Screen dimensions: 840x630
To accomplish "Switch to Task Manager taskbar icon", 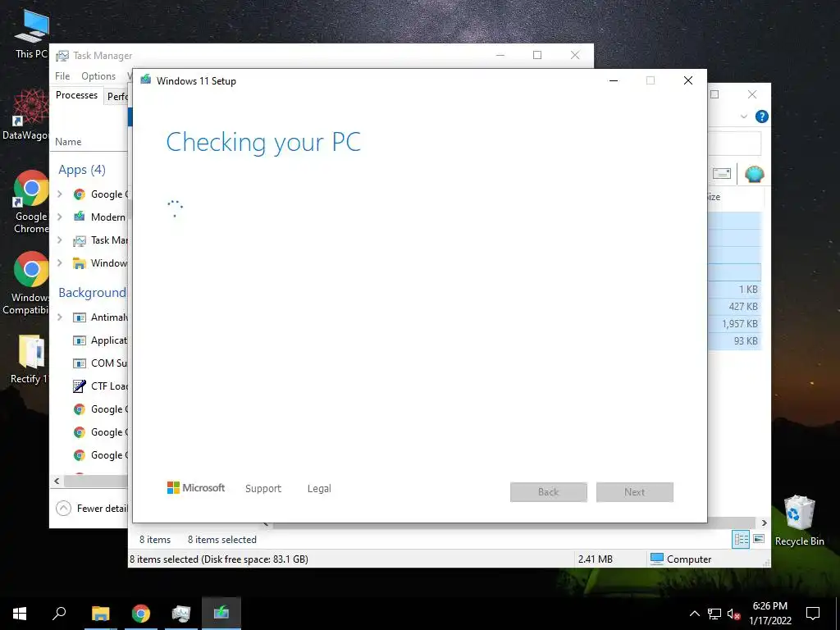I will point(181,614).
